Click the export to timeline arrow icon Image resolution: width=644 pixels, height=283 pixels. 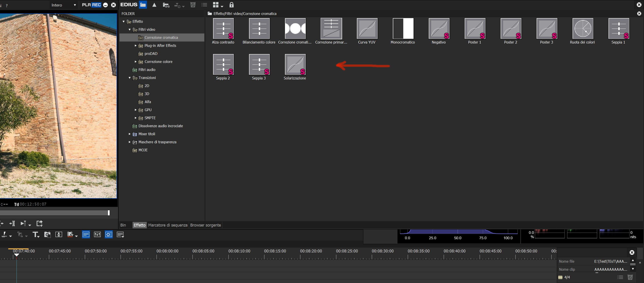(x=40, y=223)
